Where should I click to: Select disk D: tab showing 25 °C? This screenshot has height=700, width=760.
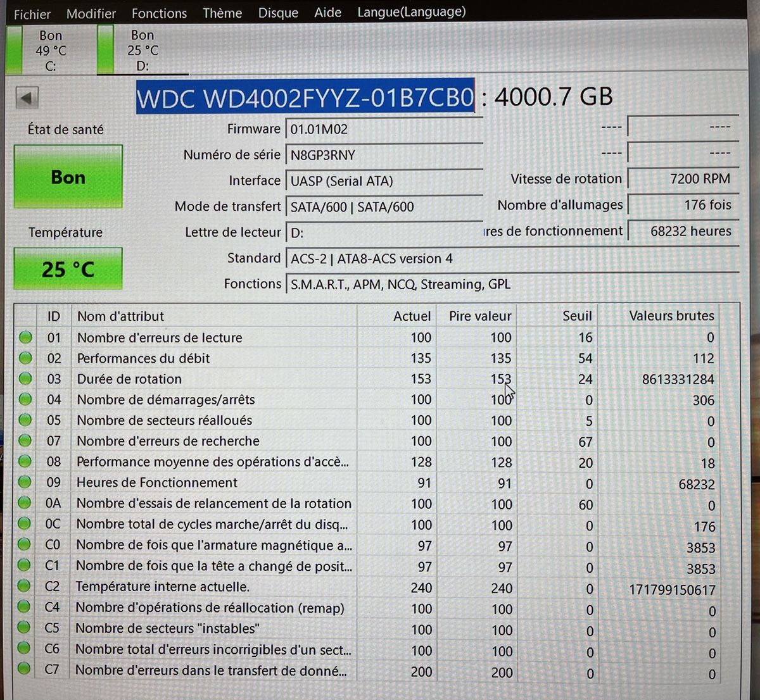pos(142,50)
